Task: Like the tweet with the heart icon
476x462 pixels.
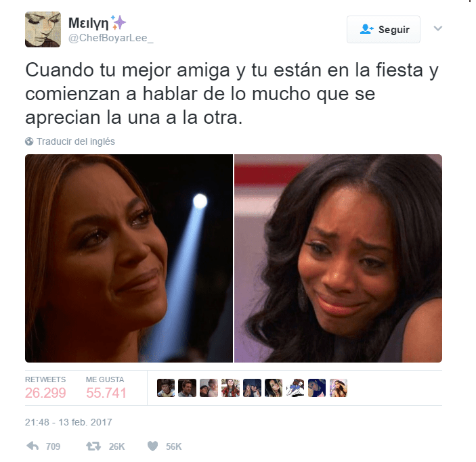Action: [153, 446]
